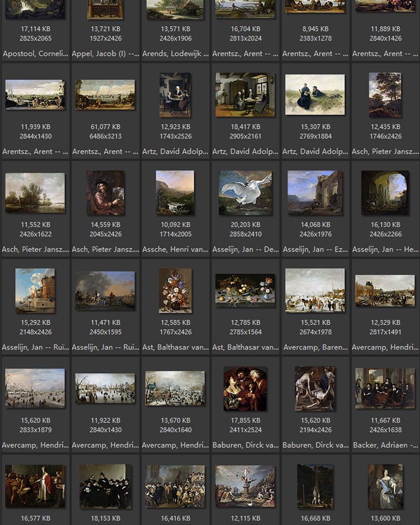Select the Avercamp, Barent winter scene thumbnail
Screen dimensions: 420x525
coord(315,290)
